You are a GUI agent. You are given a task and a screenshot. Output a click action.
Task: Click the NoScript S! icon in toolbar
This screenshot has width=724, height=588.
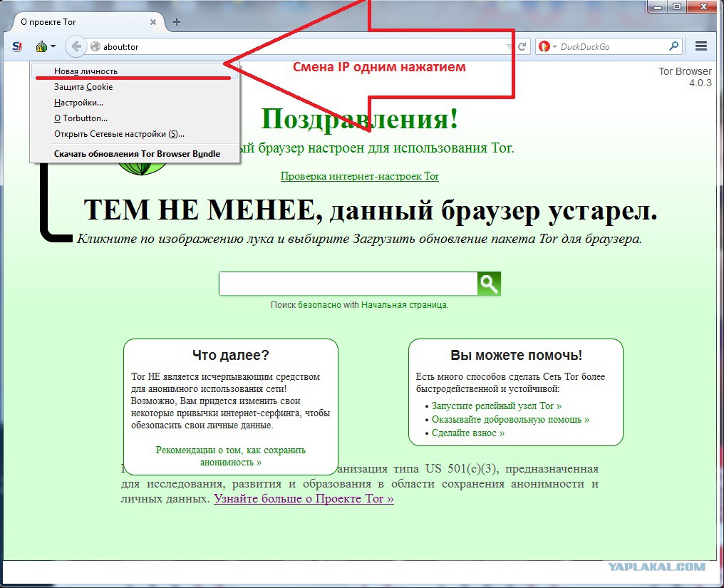(17, 46)
